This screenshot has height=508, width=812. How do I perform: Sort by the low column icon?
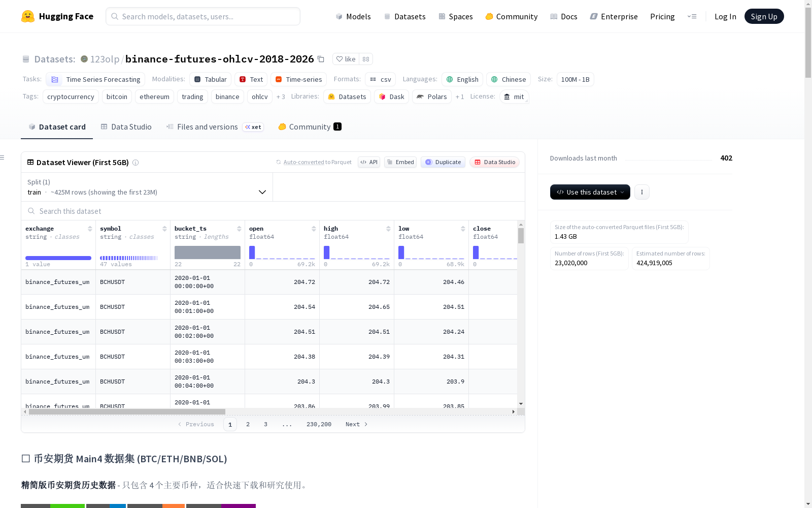463,229
